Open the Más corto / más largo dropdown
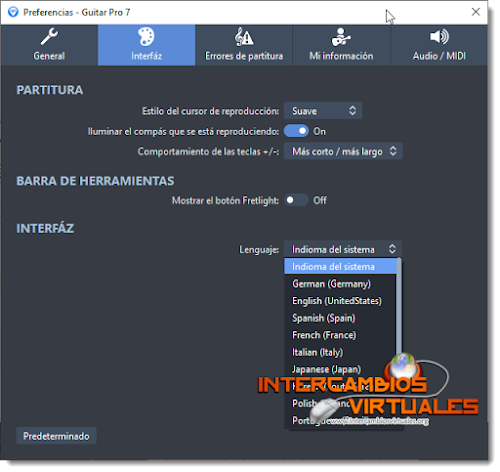 343,151
